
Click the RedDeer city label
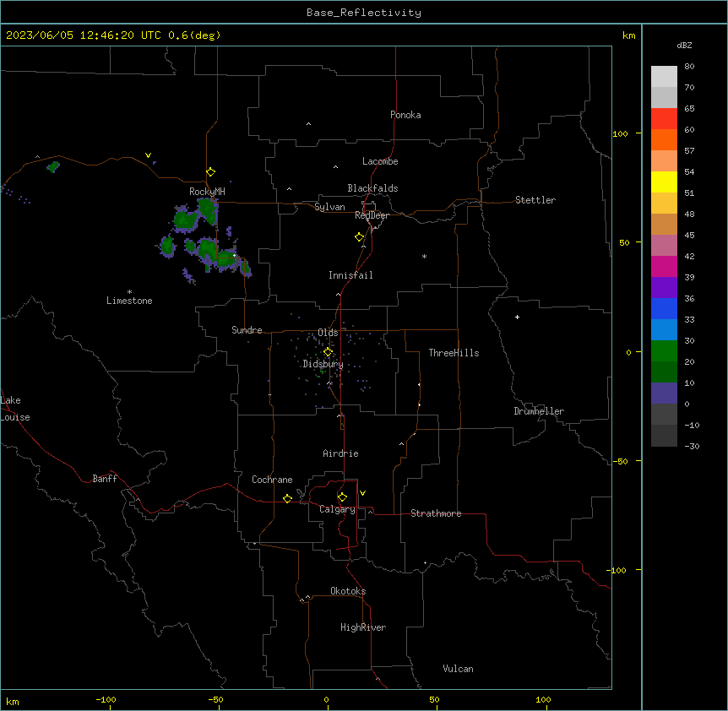click(372, 215)
